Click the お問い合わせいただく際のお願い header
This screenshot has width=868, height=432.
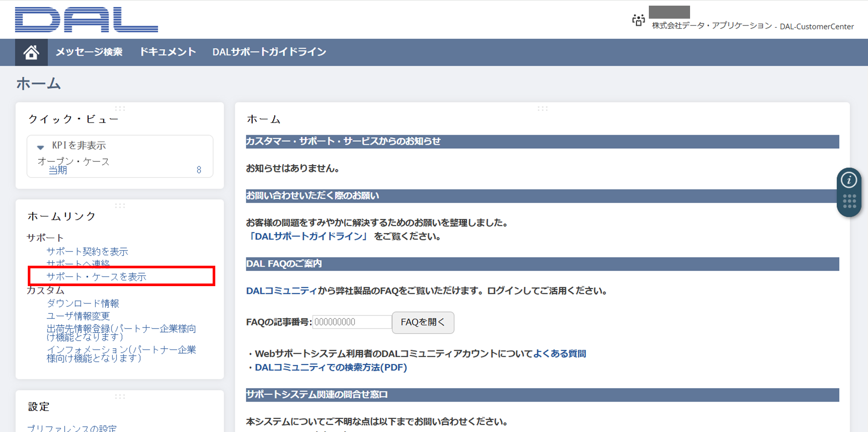pyautogui.click(x=542, y=196)
